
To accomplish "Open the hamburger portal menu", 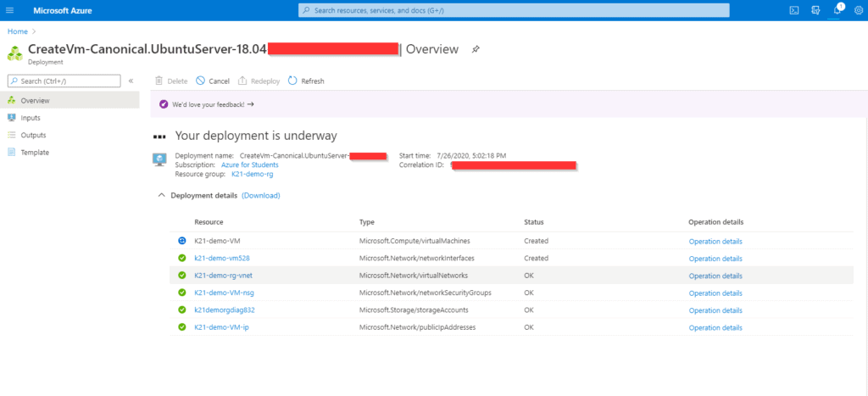I will (9, 10).
